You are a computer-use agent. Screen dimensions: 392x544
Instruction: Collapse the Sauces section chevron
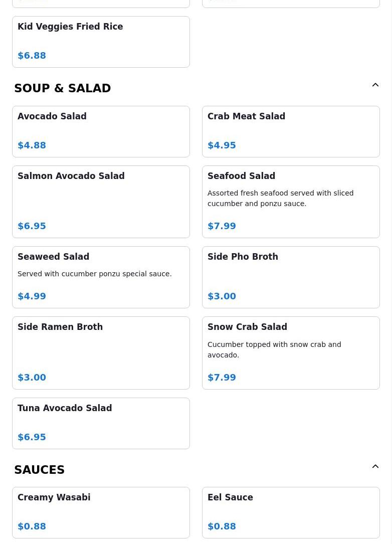(375, 467)
